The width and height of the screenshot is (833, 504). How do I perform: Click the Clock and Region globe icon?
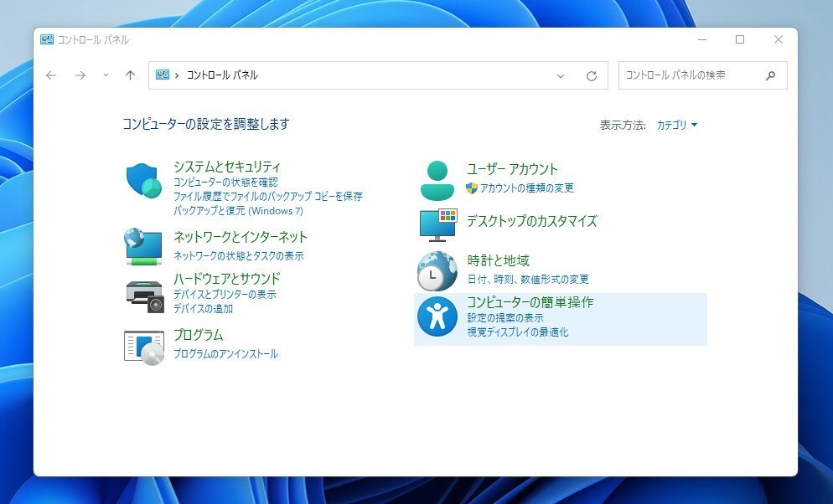coord(437,270)
